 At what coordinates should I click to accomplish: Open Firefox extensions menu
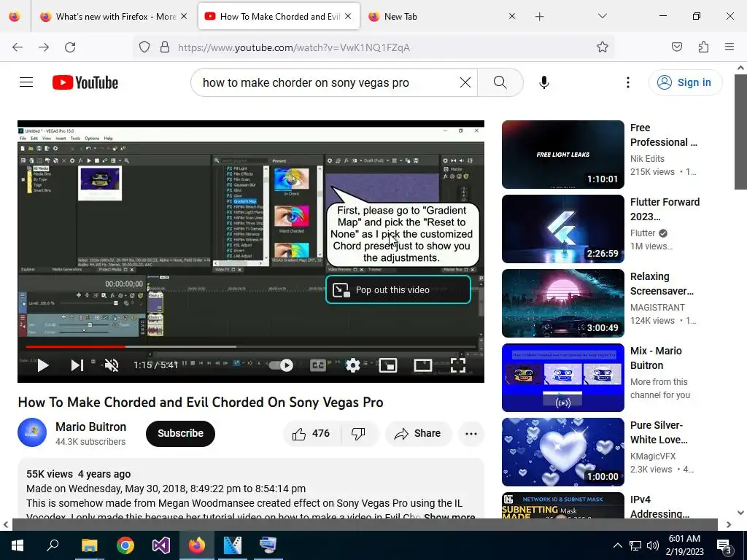[703, 47]
